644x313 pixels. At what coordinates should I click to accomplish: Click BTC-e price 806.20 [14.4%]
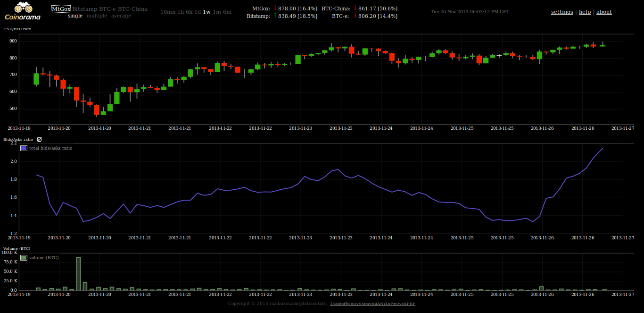coord(378,16)
